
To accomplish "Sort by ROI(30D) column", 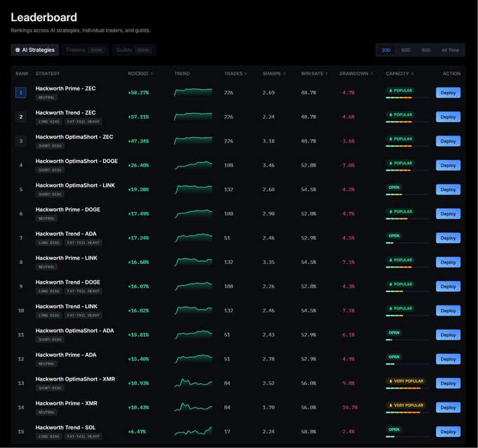I will coord(140,74).
